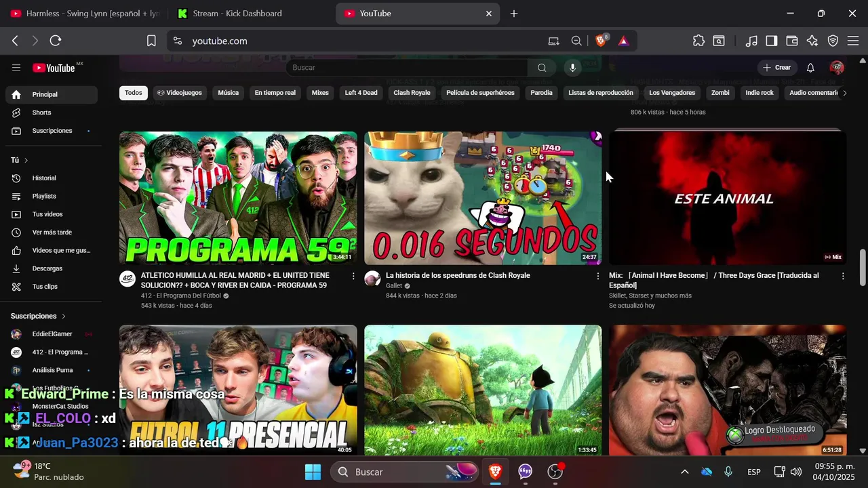Open the account avatar menu
868x488 pixels.
click(837, 67)
